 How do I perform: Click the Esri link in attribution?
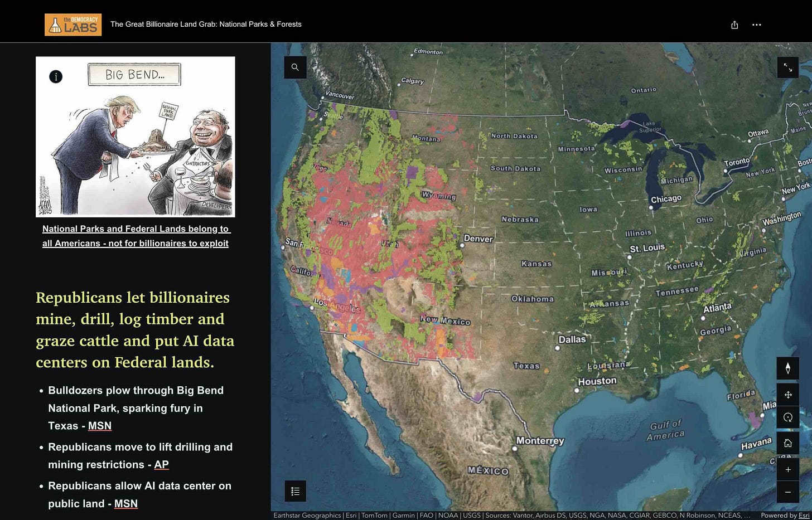pos(804,516)
